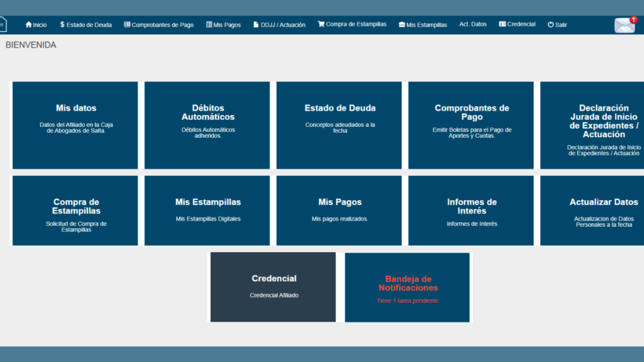Open the Actualizar Datos tile

click(x=592, y=211)
